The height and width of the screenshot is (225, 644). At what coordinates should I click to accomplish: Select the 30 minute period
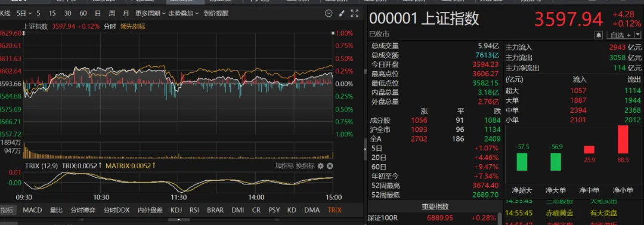click(67, 14)
